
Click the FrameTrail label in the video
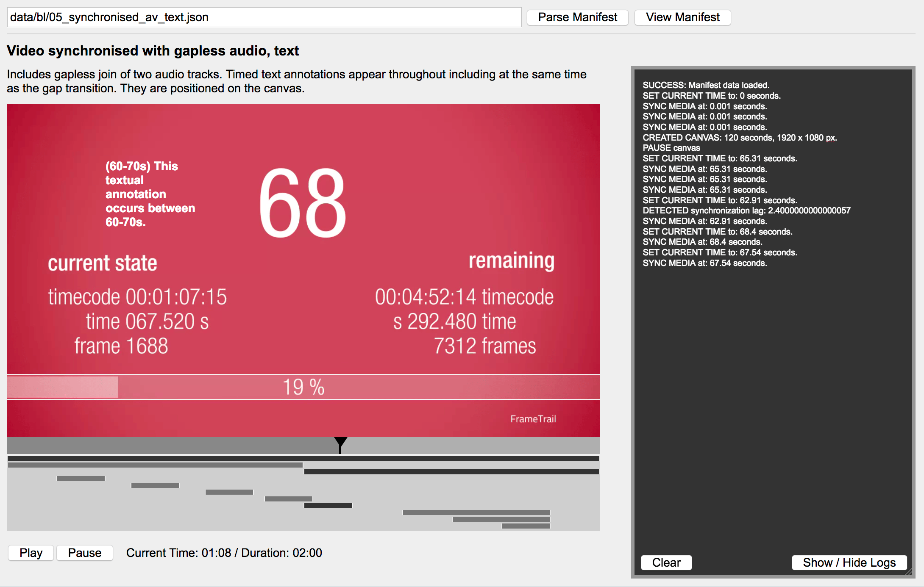(533, 419)
